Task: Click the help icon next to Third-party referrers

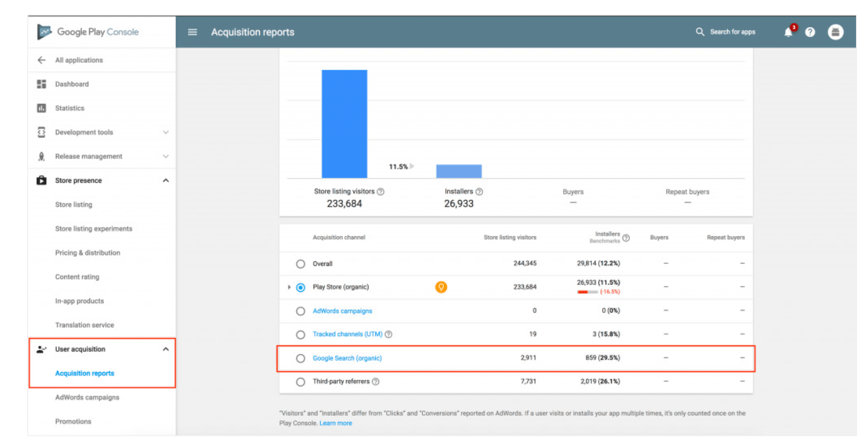Action: 376,382
